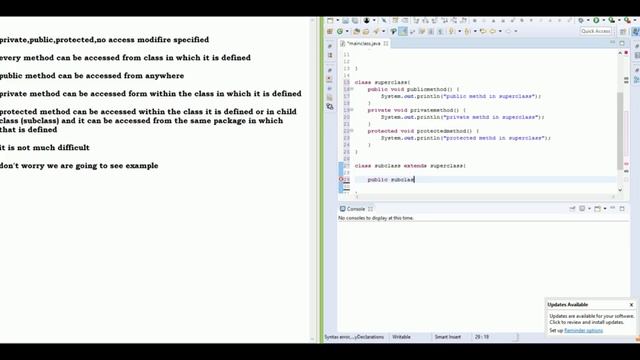Viewport: 640px width, 360px height.
Task: Toggle the highlighted Mark Occurrences button
Action: tap(403, 31)
